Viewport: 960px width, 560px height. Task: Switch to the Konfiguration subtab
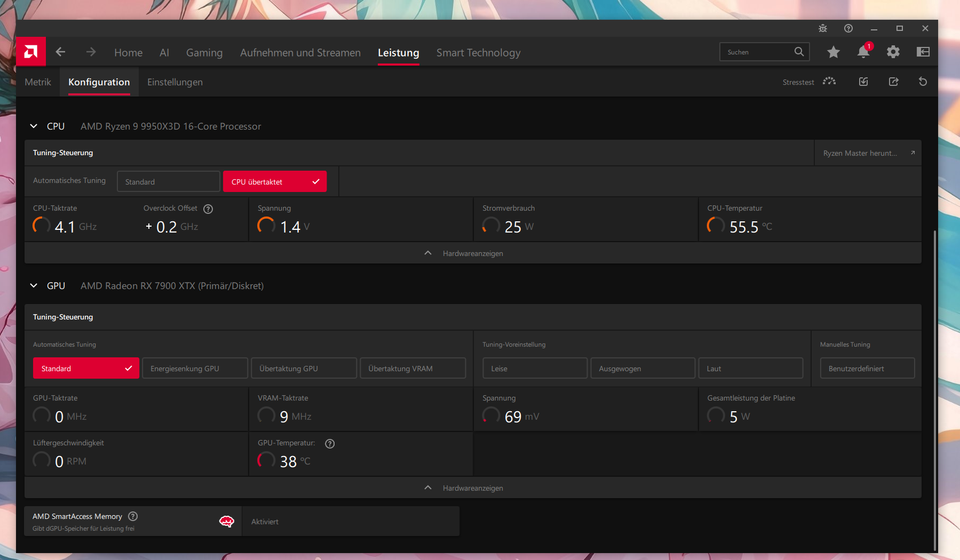tap(99, 82)
